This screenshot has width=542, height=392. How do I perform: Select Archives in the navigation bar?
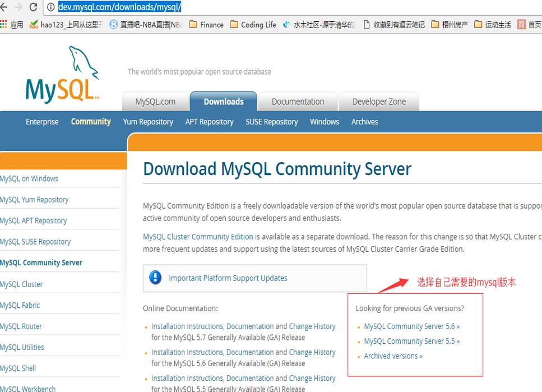pyautogui.click(x=365, y=122)
